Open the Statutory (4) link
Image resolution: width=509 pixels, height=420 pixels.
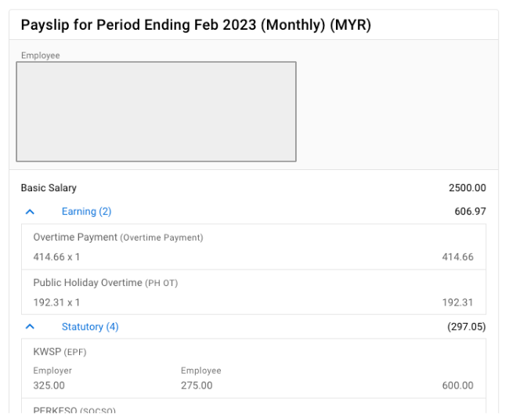[x=90, y=327]
